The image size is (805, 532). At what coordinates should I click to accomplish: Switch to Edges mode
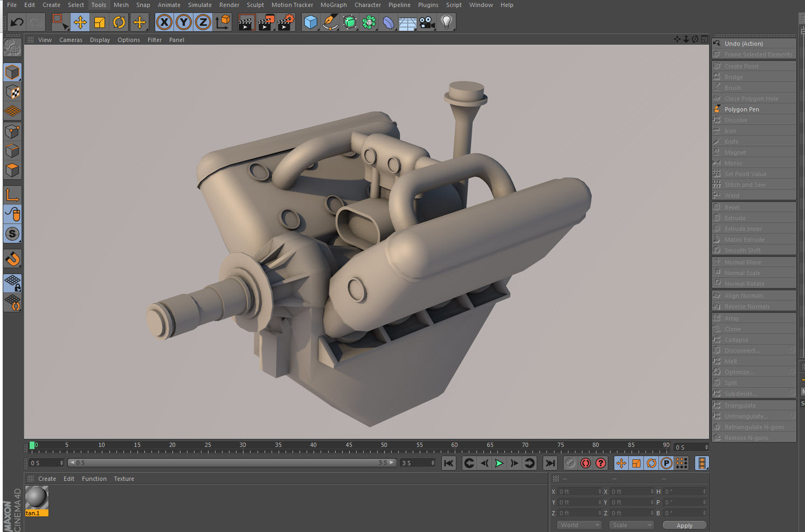point(12,150)
